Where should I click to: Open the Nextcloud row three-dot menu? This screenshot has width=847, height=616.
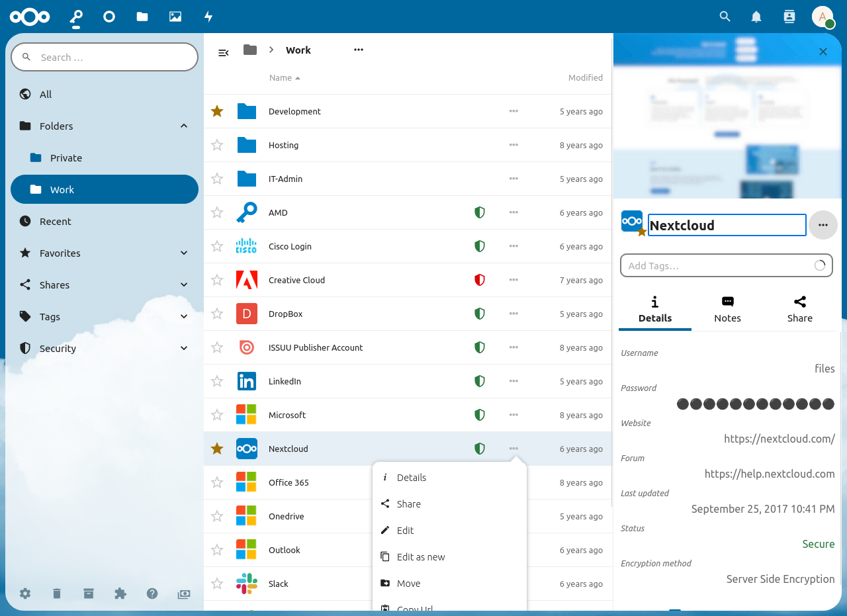513,449
